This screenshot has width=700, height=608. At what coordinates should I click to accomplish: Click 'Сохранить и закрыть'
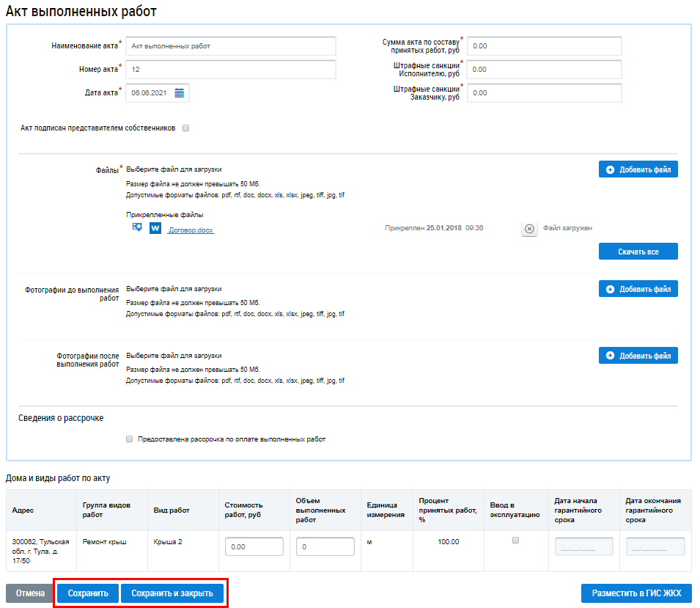tap(172, 593)
